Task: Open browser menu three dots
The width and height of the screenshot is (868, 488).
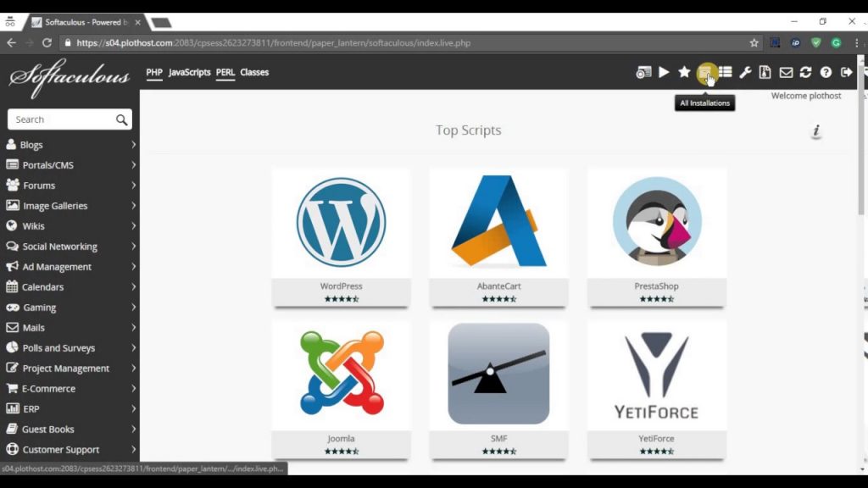Action: (856, 42)
